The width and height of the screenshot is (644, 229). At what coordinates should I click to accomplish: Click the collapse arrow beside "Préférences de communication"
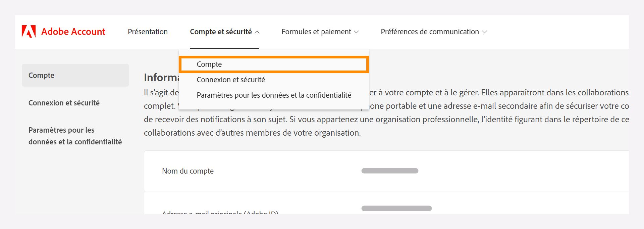(x=484, y=32)
